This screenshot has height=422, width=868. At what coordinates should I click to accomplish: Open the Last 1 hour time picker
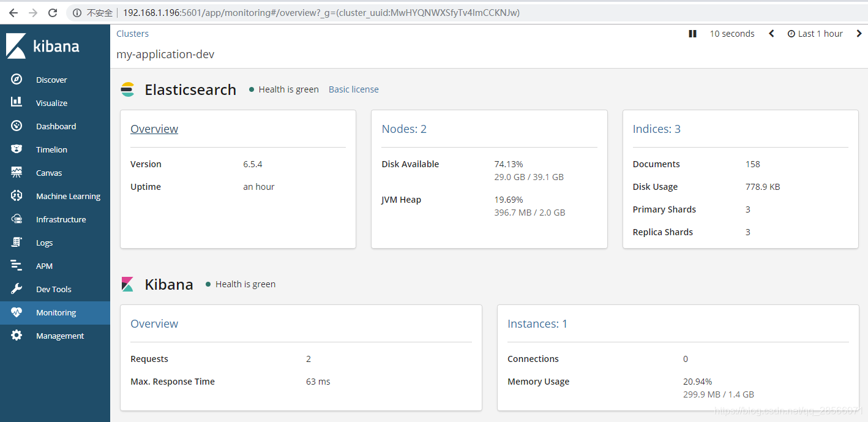click(x=815, y=34)
